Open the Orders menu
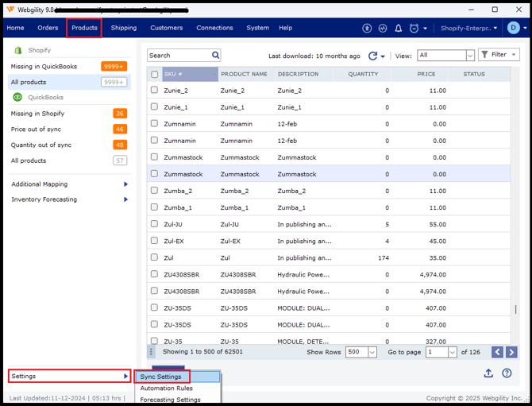532x406 pixels. coord(48,28)
